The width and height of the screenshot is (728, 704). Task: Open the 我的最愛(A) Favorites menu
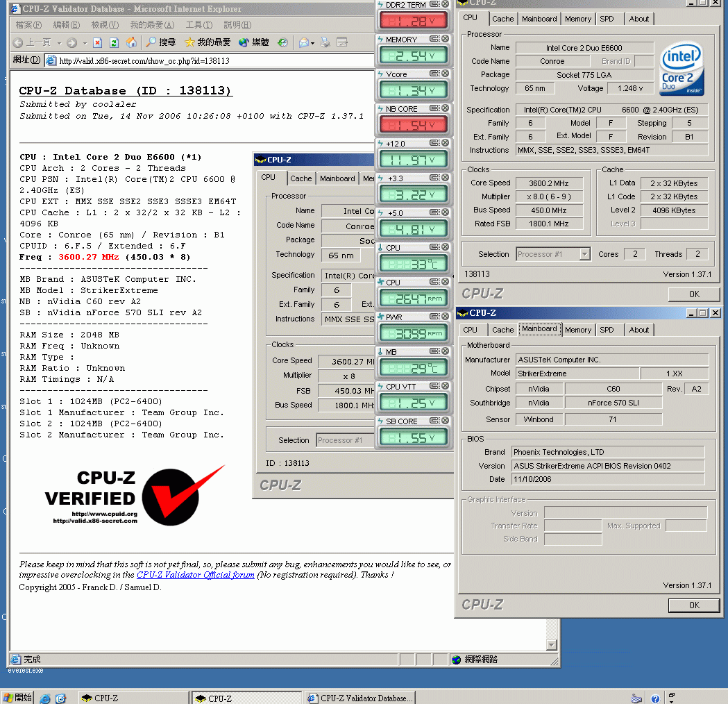[x=152, y=25]
